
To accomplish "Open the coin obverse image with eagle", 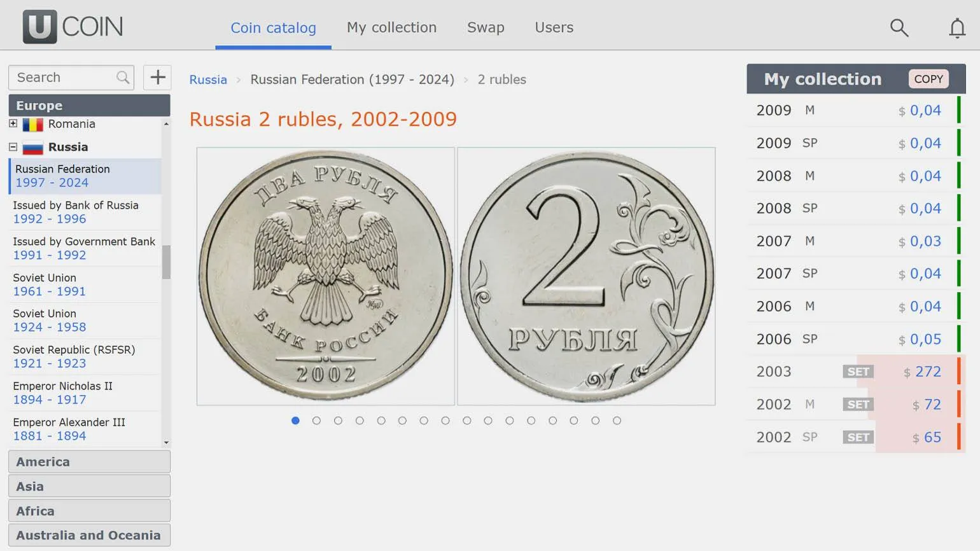I will click(x=326, y=276).
